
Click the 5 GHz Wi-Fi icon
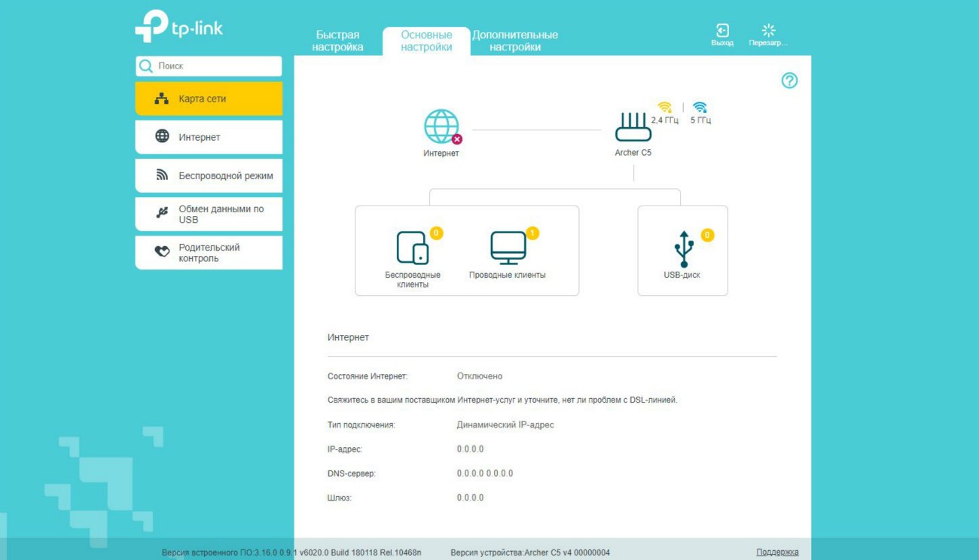pos(700,108)
